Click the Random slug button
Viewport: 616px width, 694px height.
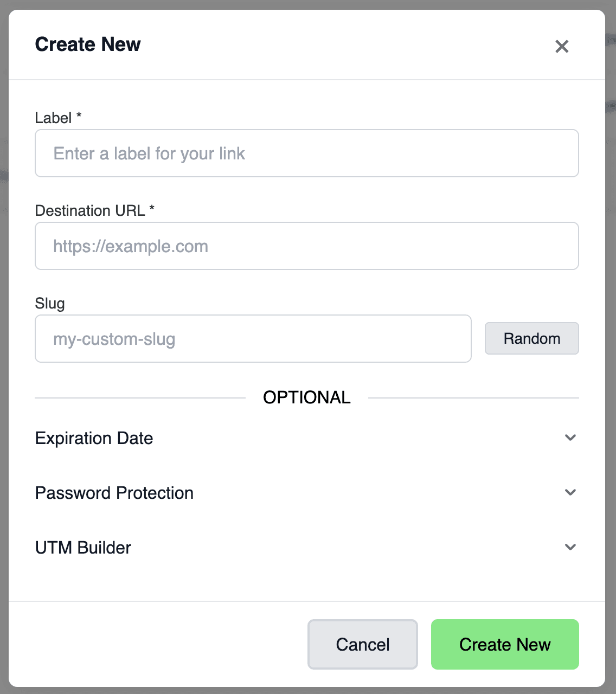[x=531, y=338]
